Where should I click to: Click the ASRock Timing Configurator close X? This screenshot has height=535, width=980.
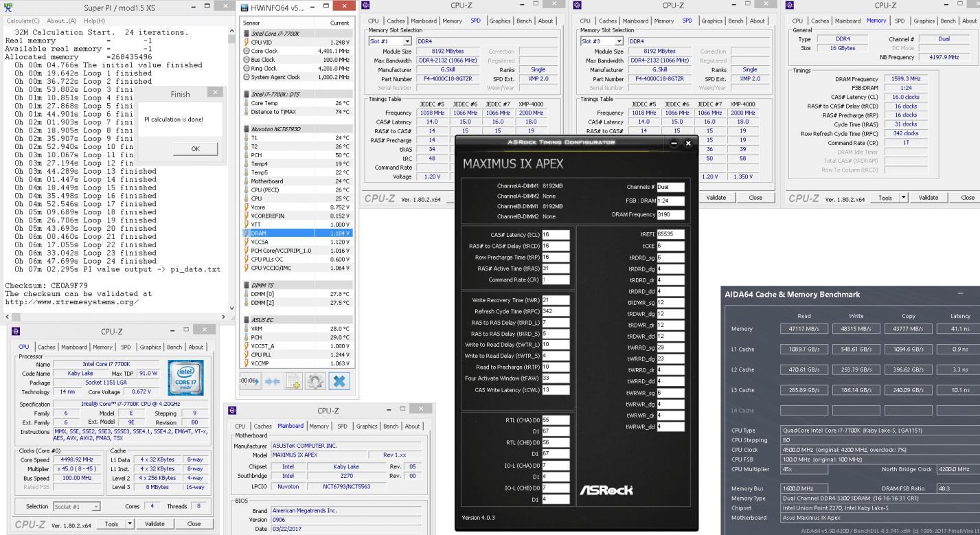tap(688, 143)
